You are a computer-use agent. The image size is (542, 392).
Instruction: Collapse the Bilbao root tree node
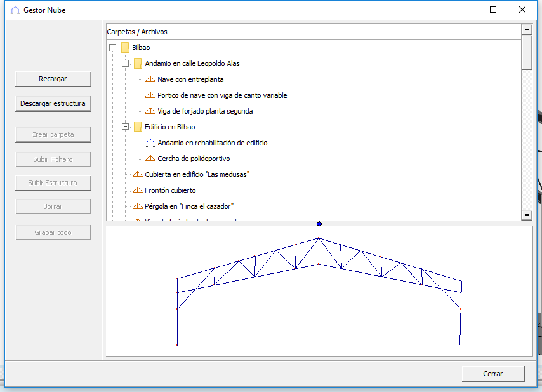tap(112, 48)
